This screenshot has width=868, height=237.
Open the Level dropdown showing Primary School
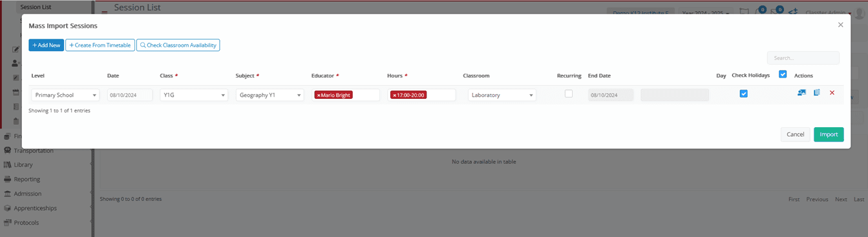point(65,95)
